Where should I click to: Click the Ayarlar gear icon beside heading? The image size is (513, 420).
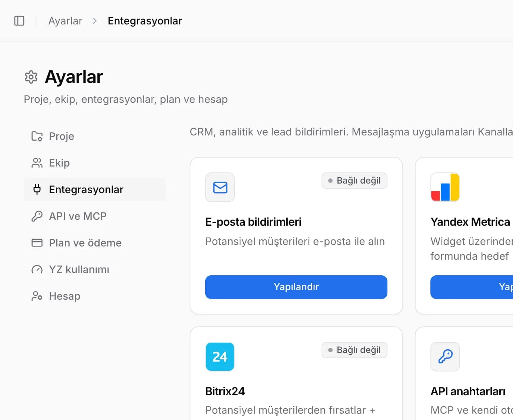coord(31,77)
